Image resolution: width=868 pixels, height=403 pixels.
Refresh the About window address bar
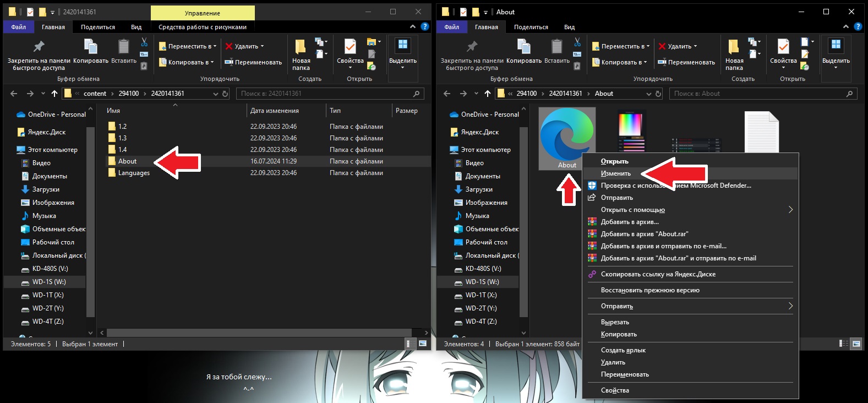point(658,94)
